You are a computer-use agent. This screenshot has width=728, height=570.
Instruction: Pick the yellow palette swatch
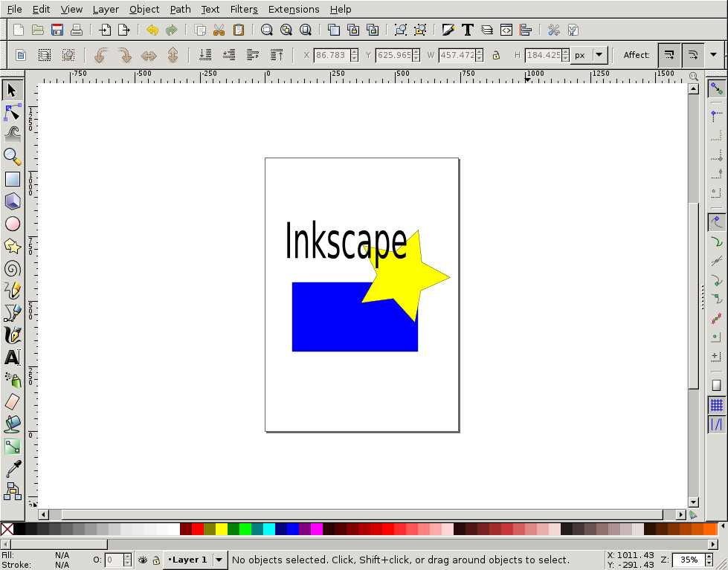pyautogui.click(x=222, y=529)
